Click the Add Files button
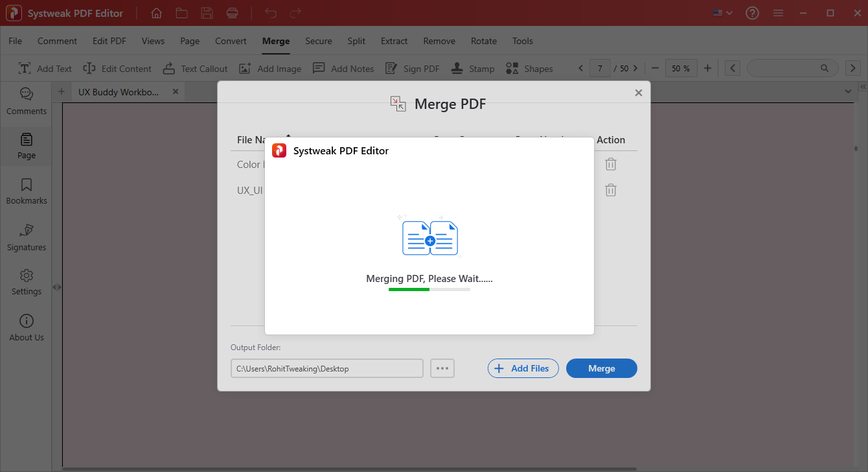 pyautogui.click(x=523, y=368)
